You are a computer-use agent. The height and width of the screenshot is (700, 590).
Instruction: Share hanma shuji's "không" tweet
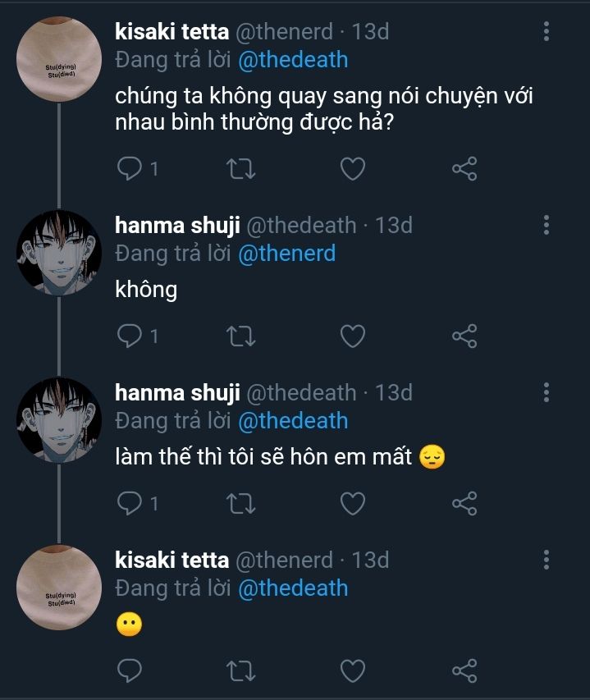[x=464, y=336]
